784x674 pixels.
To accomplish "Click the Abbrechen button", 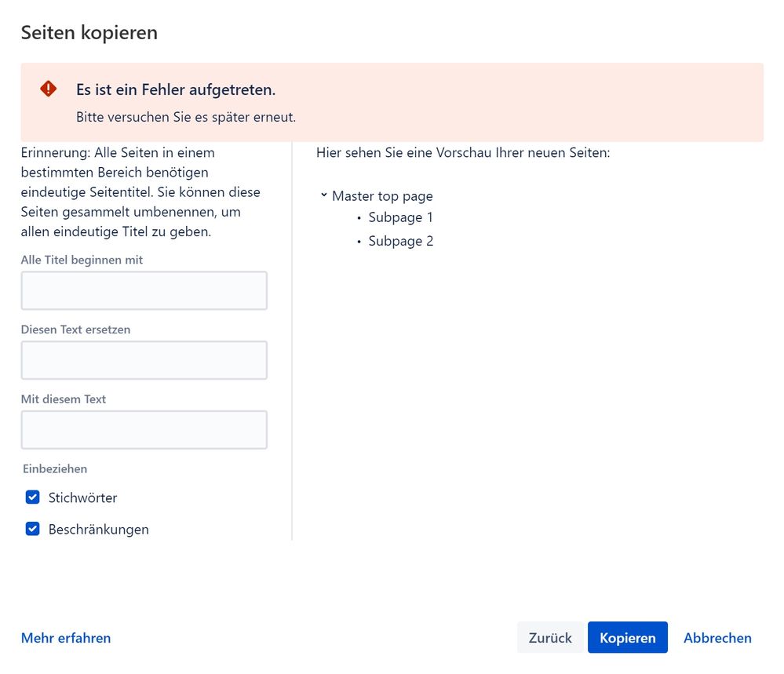I will pos(717,637).
